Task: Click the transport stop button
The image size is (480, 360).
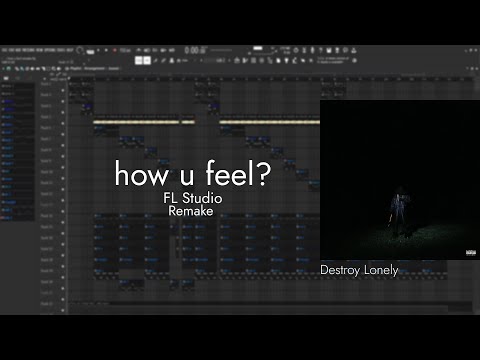Action: pos(106,50)
